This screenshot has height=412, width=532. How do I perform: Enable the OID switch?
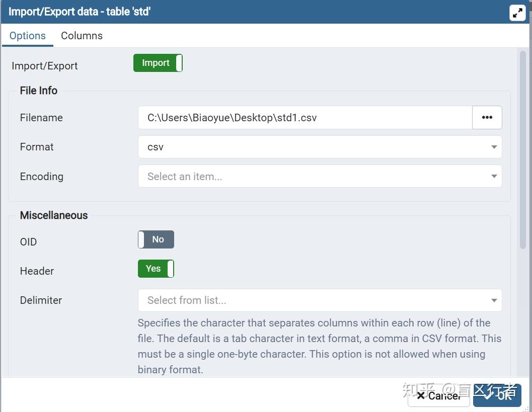156,239
